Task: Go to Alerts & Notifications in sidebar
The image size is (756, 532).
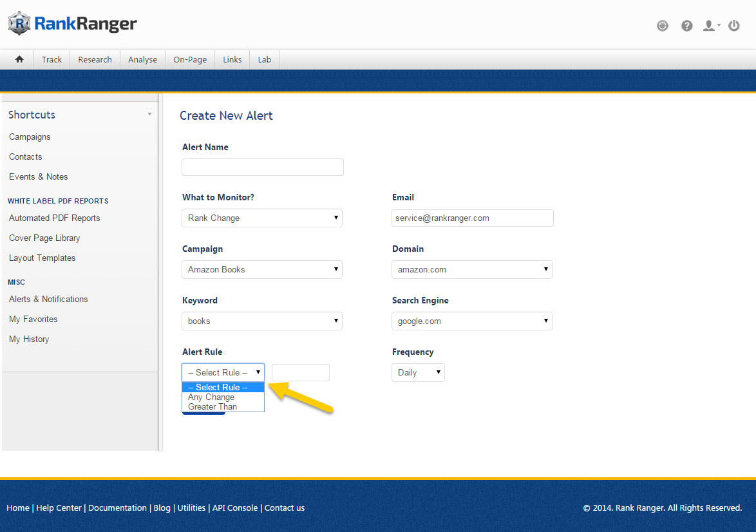Action: click(x=48, y=299)
